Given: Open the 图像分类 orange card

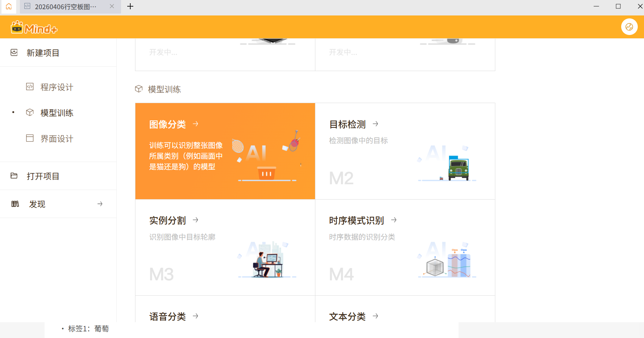Looking at the screenshot, I should (x=225, y=151).
